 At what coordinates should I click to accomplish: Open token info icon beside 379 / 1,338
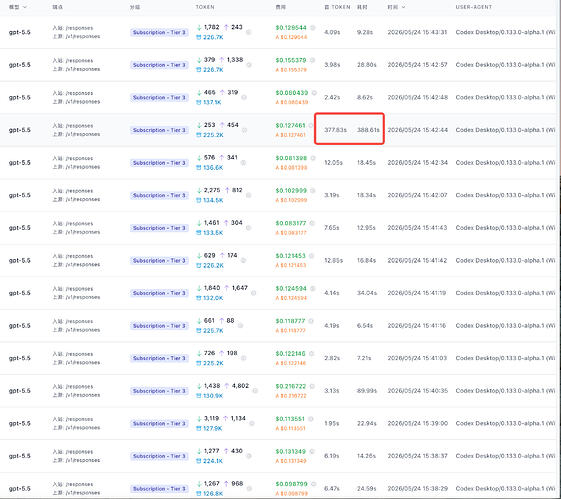click(x=249, y=65)
